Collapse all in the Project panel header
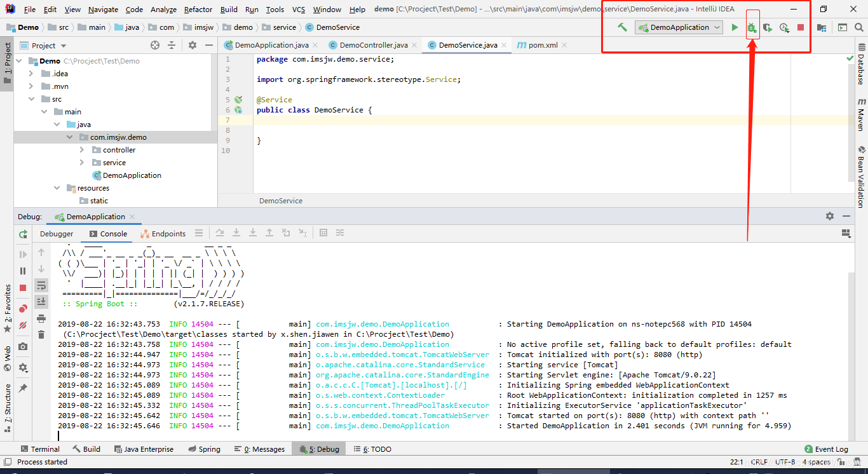Image resolution: width=868 pixels, height=474 pixels. [172, 45]
